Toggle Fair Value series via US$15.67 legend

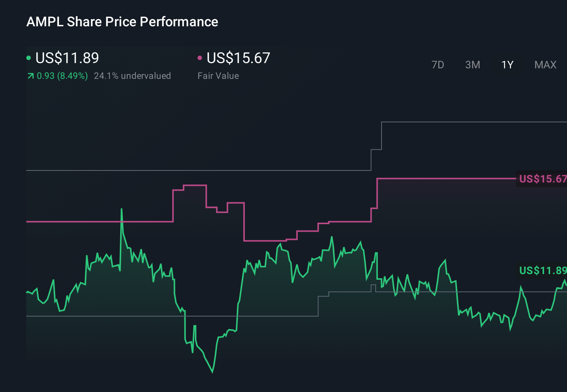click(238, 58)
